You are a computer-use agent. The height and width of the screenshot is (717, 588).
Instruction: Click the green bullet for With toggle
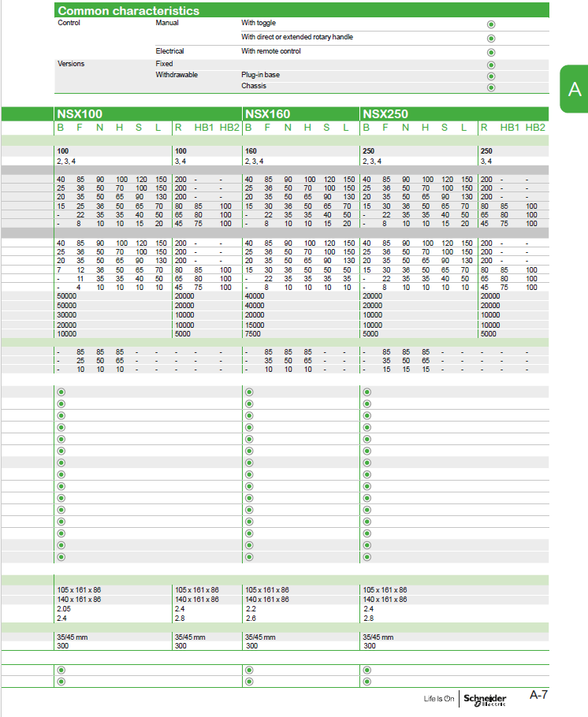pos(491,24)
